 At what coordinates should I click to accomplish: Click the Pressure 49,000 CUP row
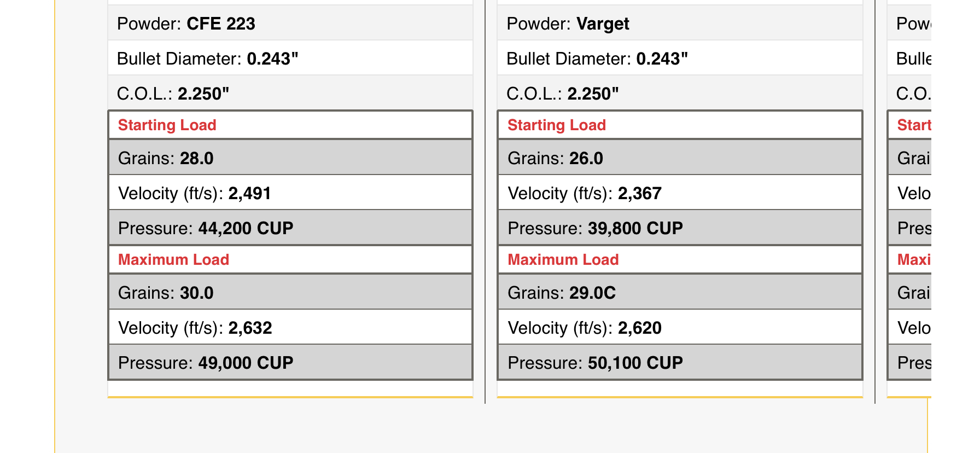(290, 362)
